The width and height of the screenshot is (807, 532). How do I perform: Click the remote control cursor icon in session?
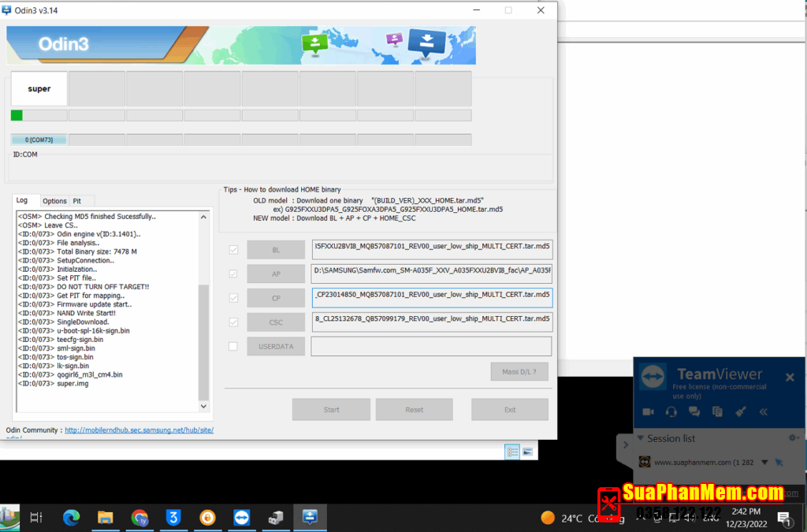click(x=779, y=463)
